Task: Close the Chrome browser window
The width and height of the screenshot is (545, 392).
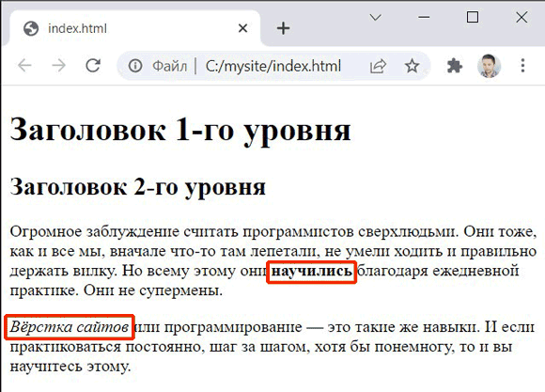Action: 522,17
